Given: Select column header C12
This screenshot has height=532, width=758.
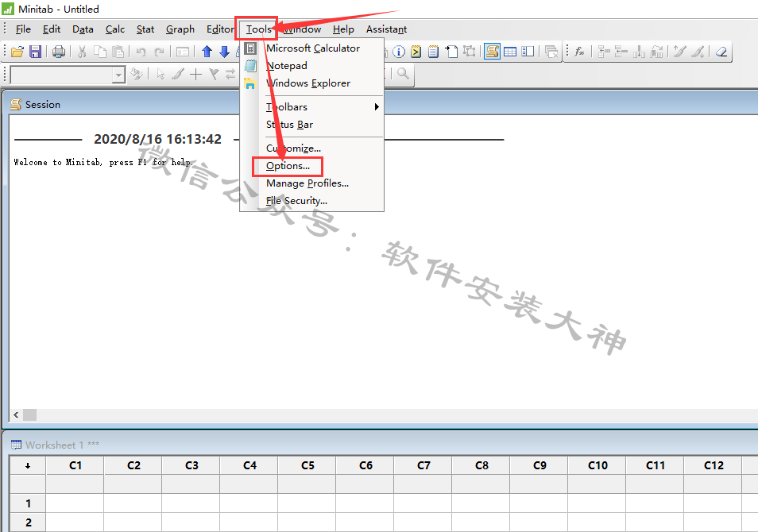Looking at the screenshot, I should [x=713, y=465].
